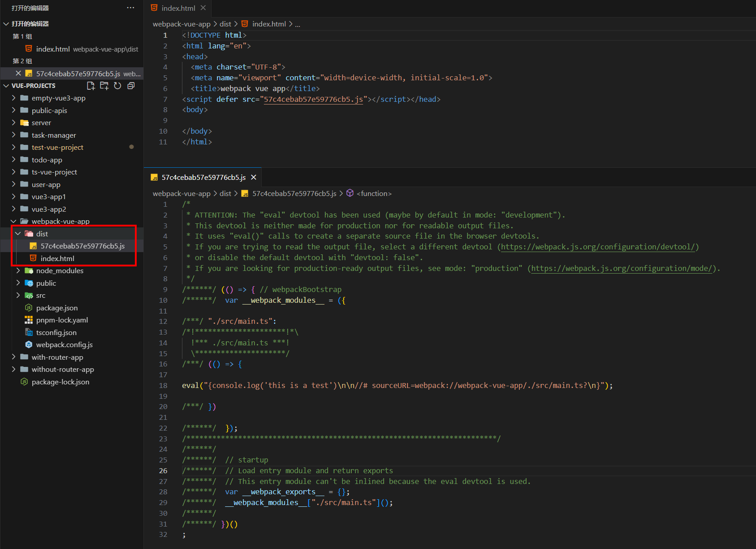This screenshot has width=756, height=549.
Task: Click New Folder icon in VUE-PROJECTS header
Action: tap(104, 86)
